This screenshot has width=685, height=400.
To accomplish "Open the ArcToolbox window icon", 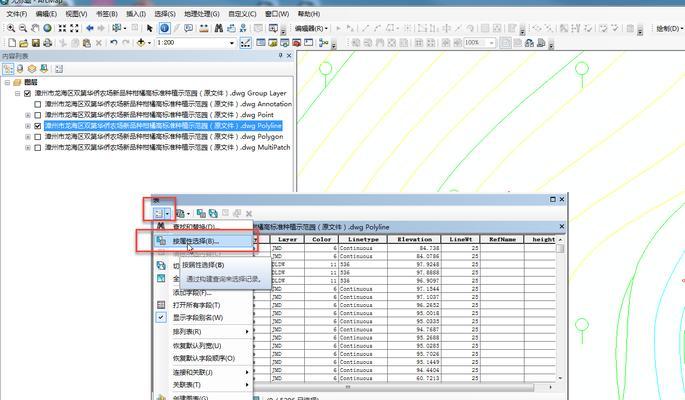I will coord(297,43).
